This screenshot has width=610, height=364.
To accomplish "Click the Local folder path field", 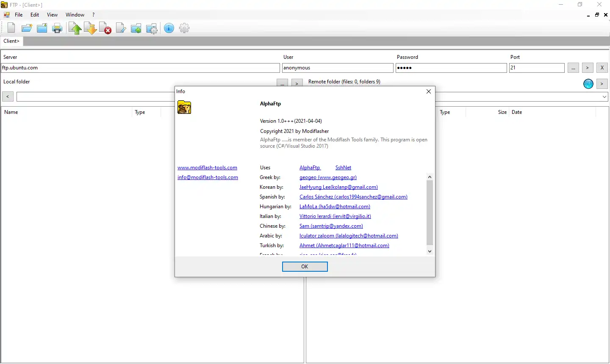I will [x=96, y=97].
